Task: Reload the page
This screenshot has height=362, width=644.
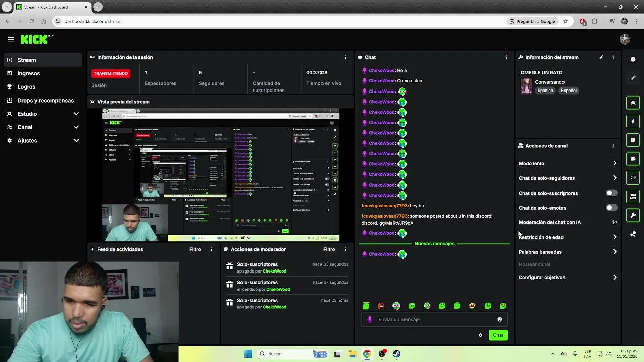Action: pyautogui.click(x=31, y=21)
